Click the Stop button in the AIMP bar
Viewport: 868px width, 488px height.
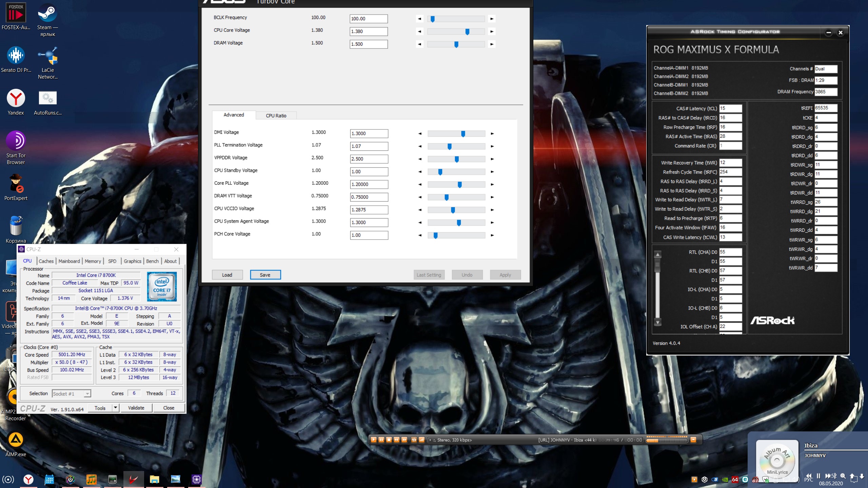(389, 440)
